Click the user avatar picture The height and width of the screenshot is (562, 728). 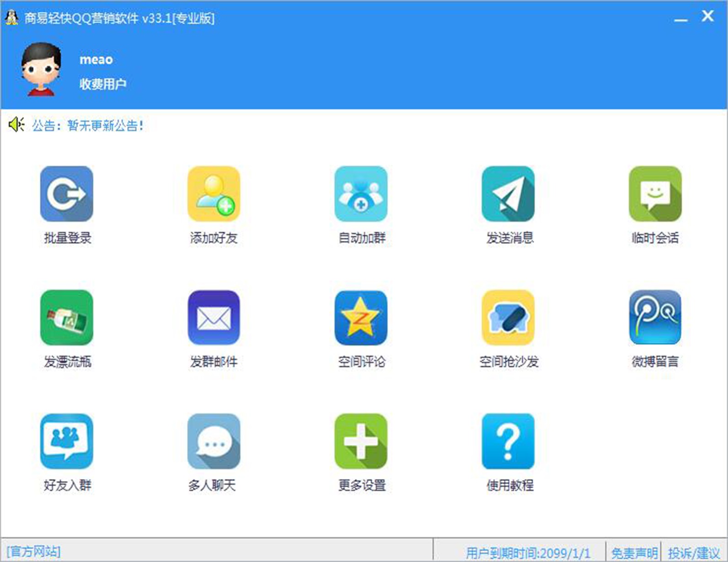pyautogui.click(x=41, y=69)
